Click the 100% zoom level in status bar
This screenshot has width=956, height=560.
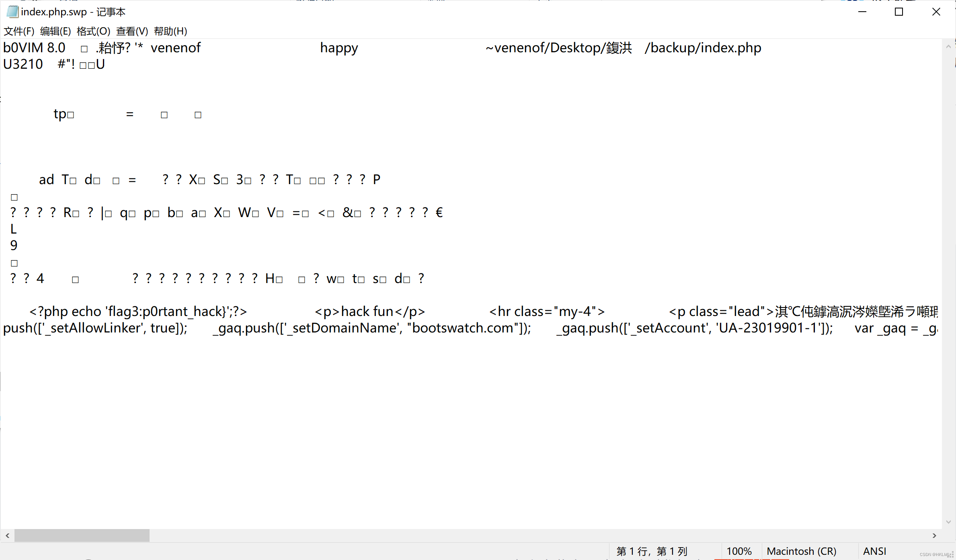(739, 551)
